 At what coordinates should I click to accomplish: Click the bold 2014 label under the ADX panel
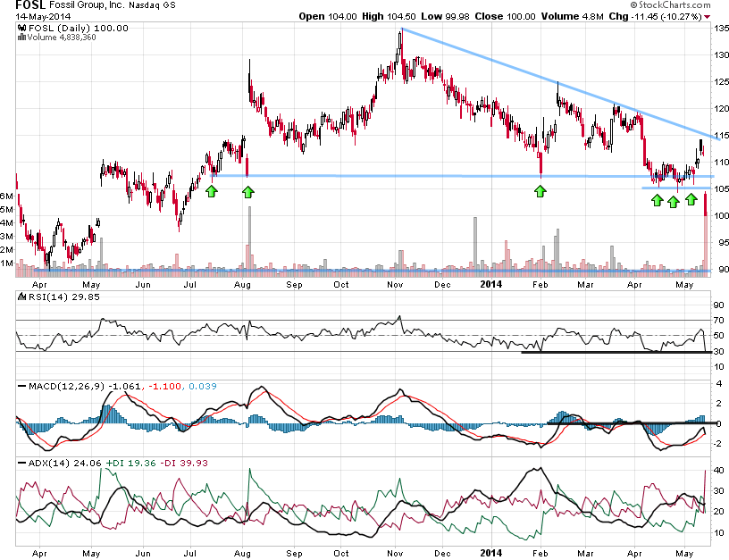(491, 553)
